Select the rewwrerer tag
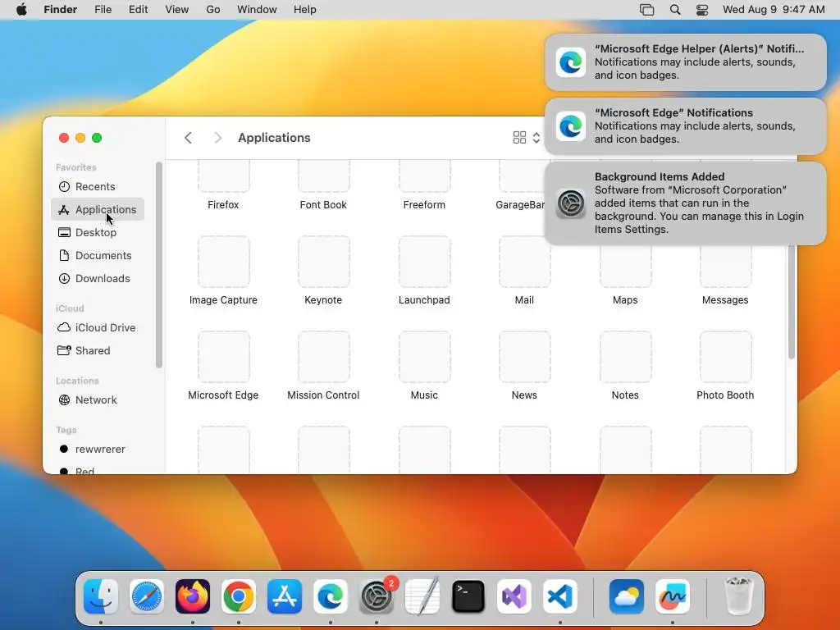 [98, 449]
